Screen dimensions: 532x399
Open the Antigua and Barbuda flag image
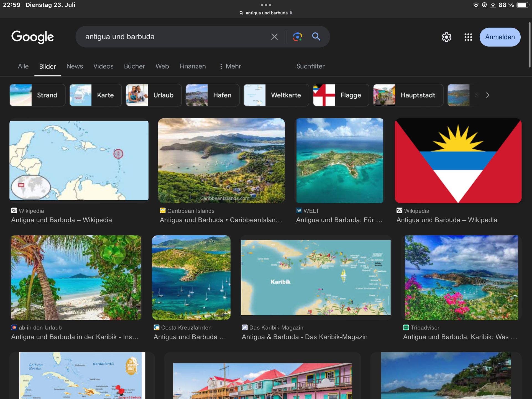pyautogui.click(x=458, y=161)
